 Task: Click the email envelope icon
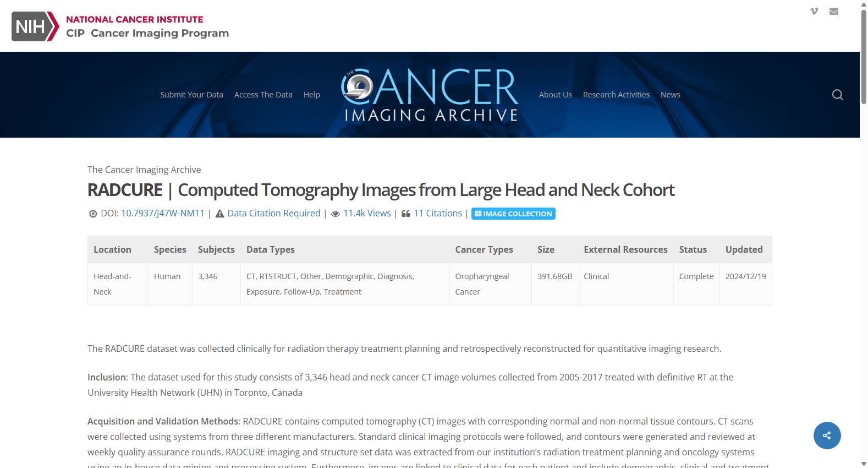tap(834, 11)
